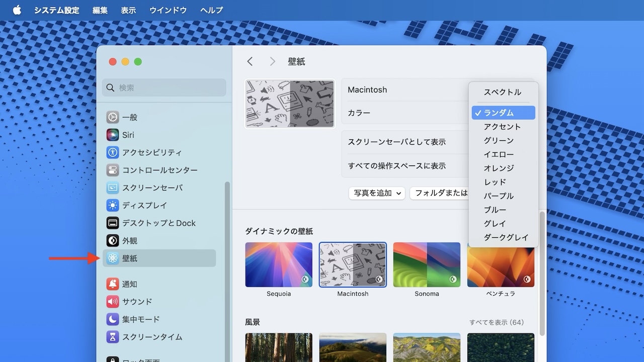The width and height of the screenshot is (644, 362).
Task: Click the sidebar vertical scrollbar
Action: pyautogui.click(x=227, y=271)
